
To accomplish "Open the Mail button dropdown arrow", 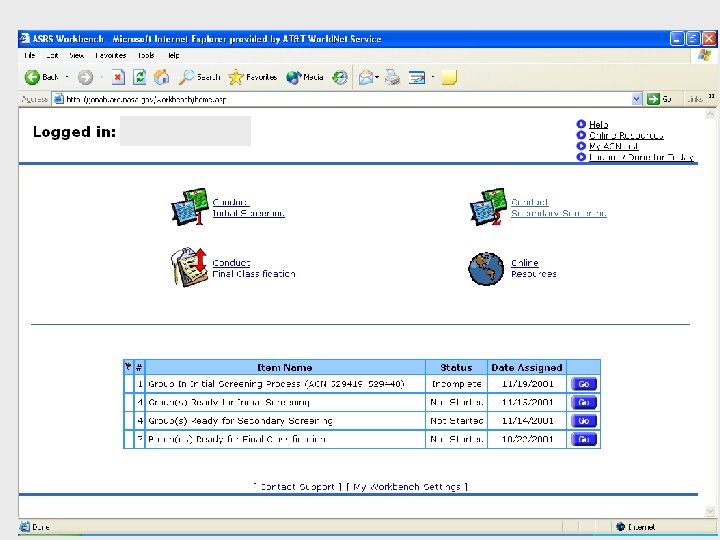I will click(x=377, y=77).
